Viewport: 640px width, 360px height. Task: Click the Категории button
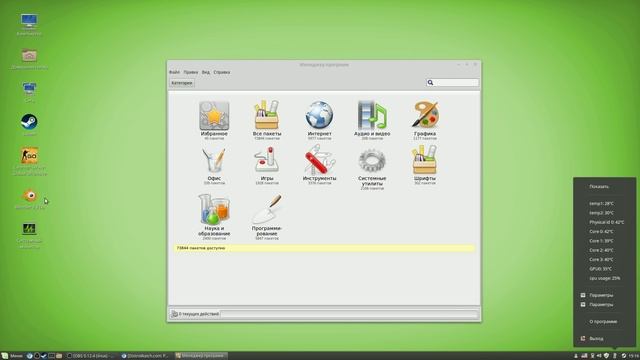[182, 83]
